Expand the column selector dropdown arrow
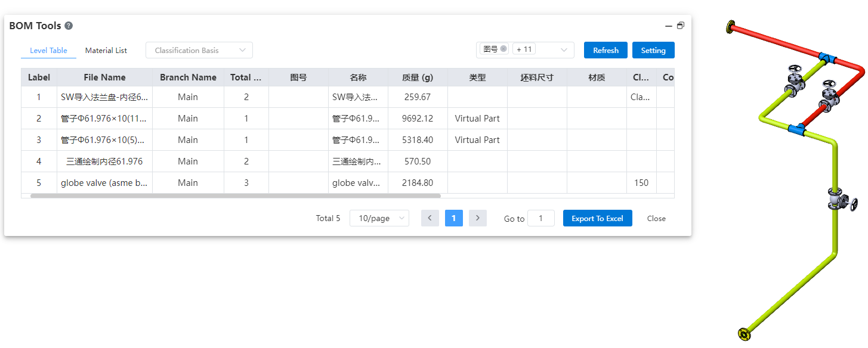868x348 pixels. 564,50
